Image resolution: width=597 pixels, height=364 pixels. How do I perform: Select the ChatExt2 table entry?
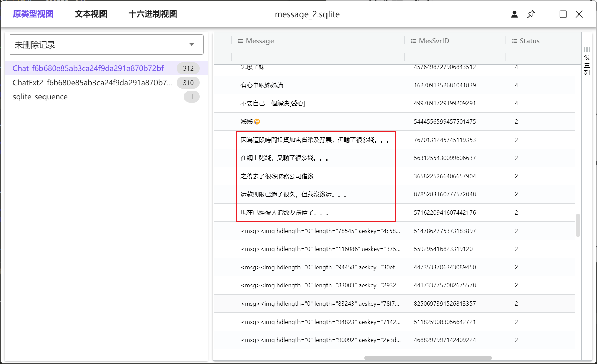92,83
